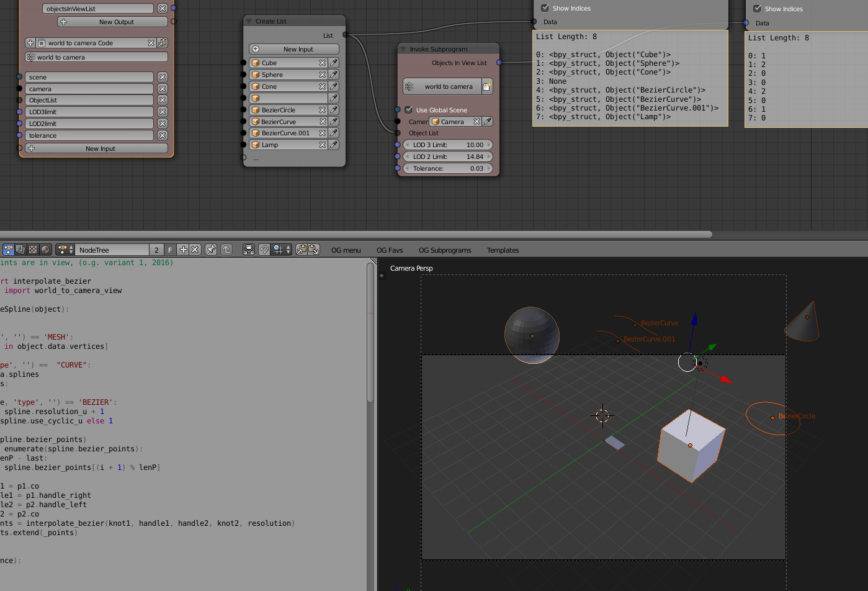This screenshot has width=868, height=591.
Task: Click New Input in script node
Action: pyautogui.click(x=97, y=148)
